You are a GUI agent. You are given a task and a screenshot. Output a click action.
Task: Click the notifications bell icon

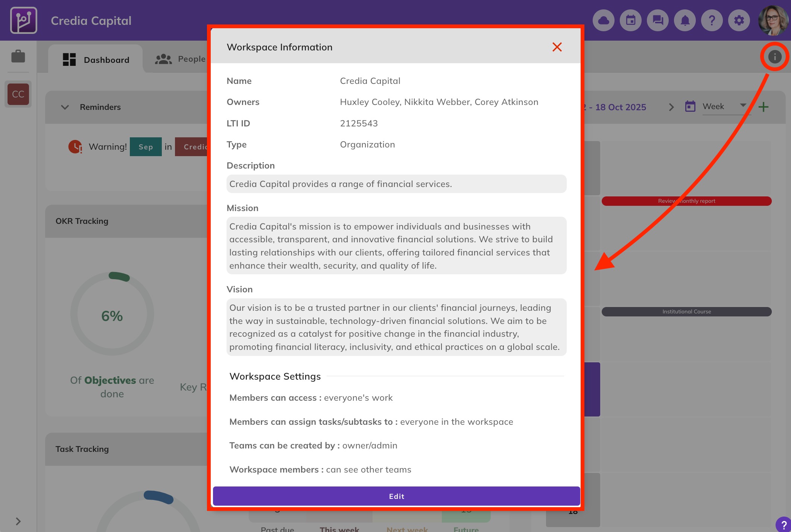(x=685, y=20)
